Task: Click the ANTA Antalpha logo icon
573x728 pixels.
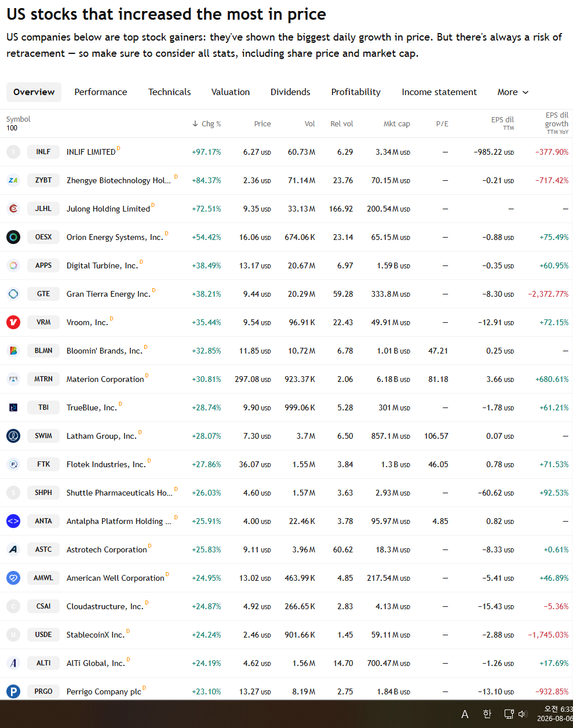Action: pyautogui.click(x=13, y=521)
